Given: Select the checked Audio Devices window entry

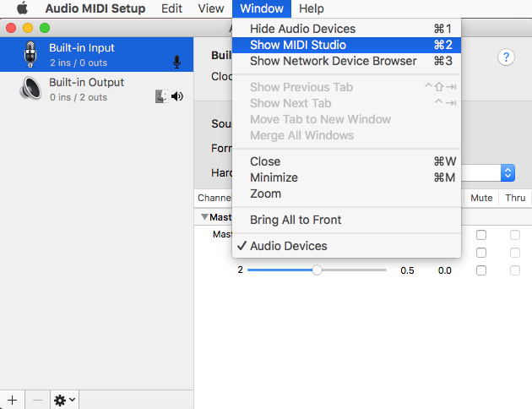Looking at the screenshot, I should (x=346, y=246).
